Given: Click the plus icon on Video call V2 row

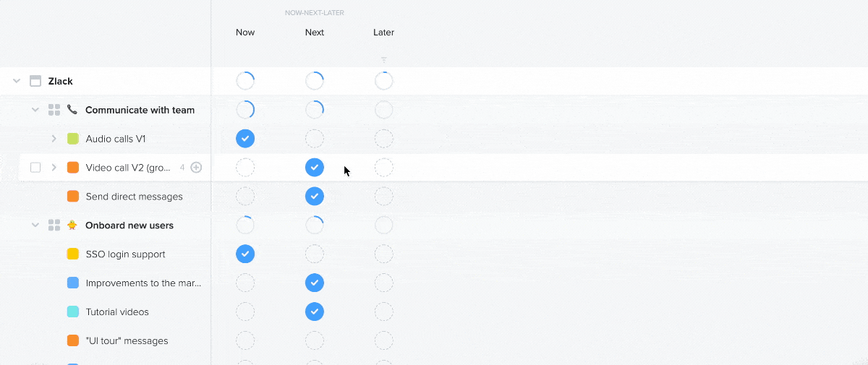Looking at the screenshot, I should (196, 168).
